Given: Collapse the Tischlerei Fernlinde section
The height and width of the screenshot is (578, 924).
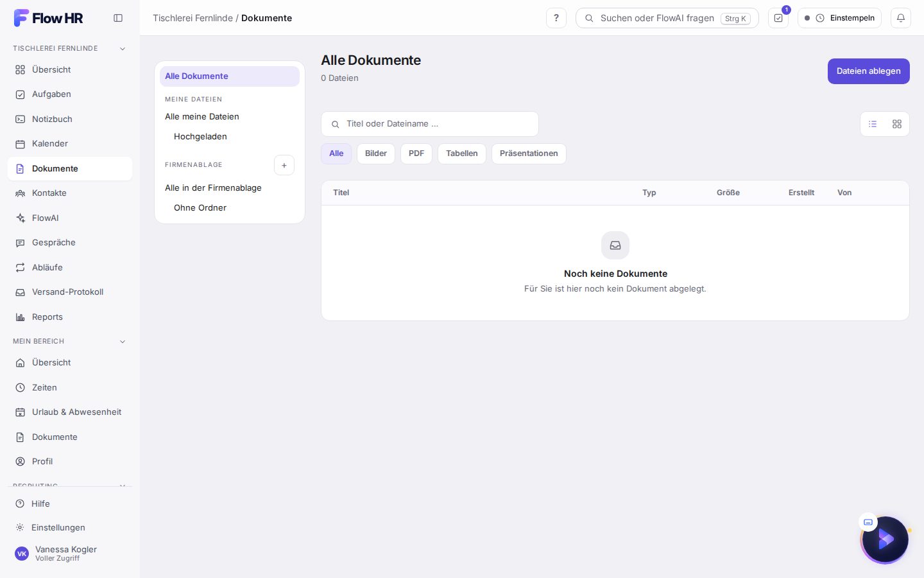Looking at the screenshot, I should click(x=123, y=49).
